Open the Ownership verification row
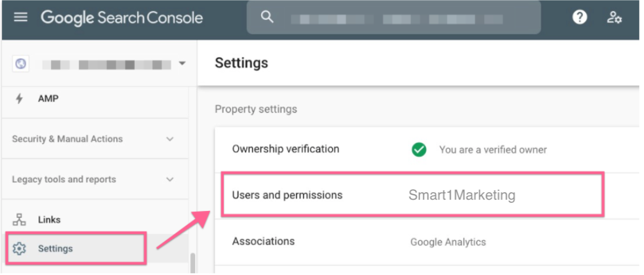 (410, 149)
